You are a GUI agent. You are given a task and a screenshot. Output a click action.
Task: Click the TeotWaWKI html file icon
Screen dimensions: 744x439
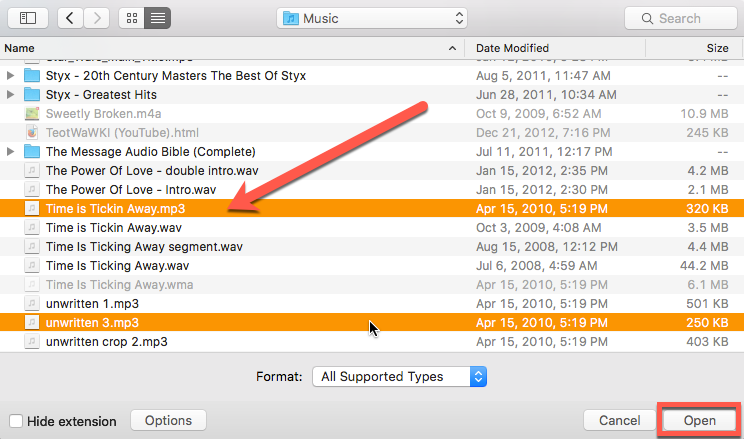coord(32,133)
